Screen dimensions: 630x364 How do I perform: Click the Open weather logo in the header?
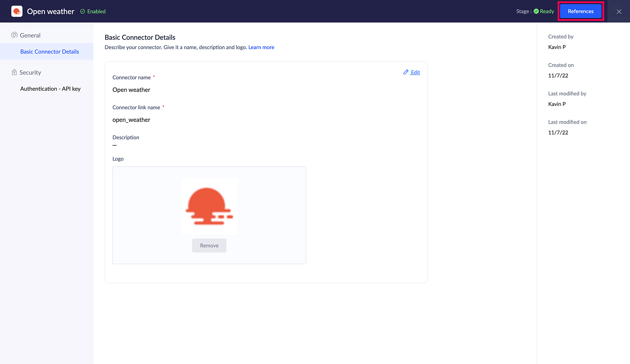pyautogui.click(x=17, y=11)
